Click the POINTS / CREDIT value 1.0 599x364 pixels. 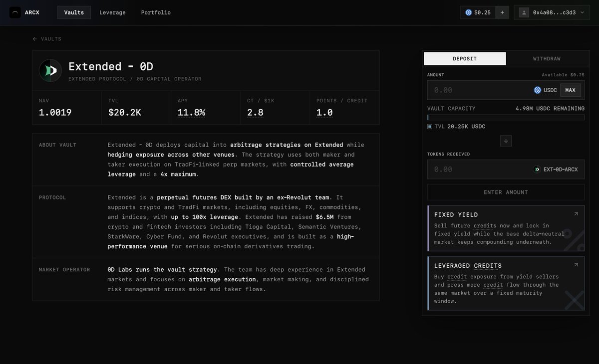[324, 113]
